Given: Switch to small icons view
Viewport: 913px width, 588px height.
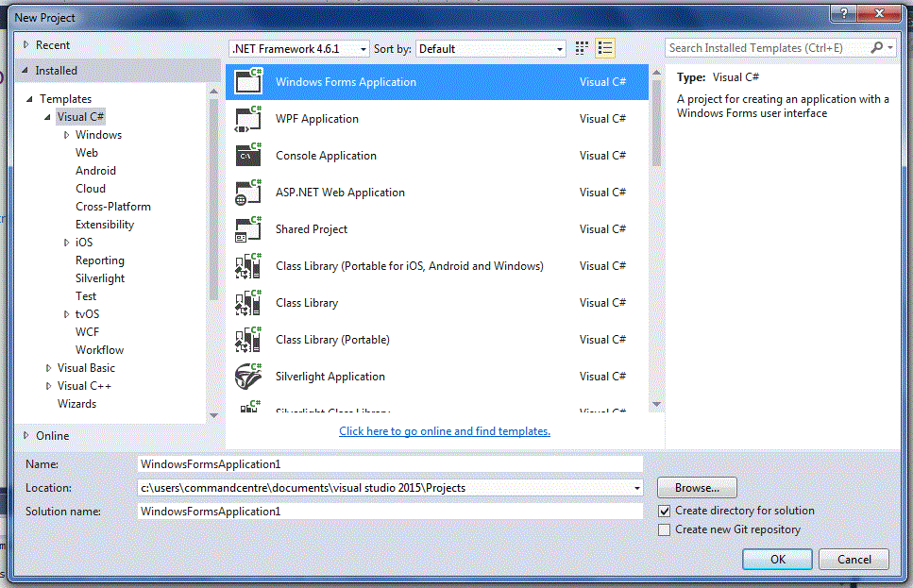Looking at the screenshot, I should 582,48.
